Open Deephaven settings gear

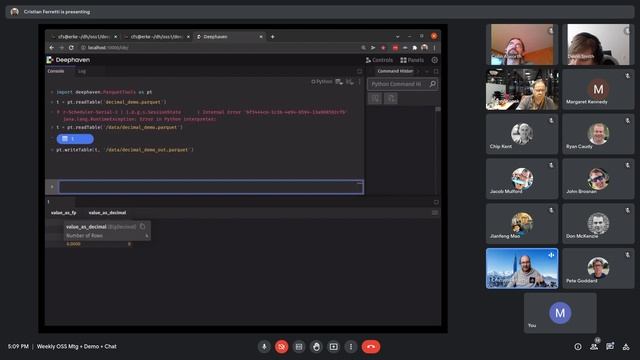(x=435, y=60)
